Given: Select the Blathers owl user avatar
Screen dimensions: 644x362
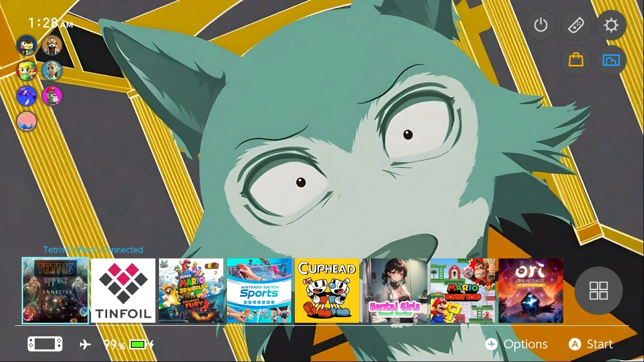Looking at the screenshot, I should (27, 45).
